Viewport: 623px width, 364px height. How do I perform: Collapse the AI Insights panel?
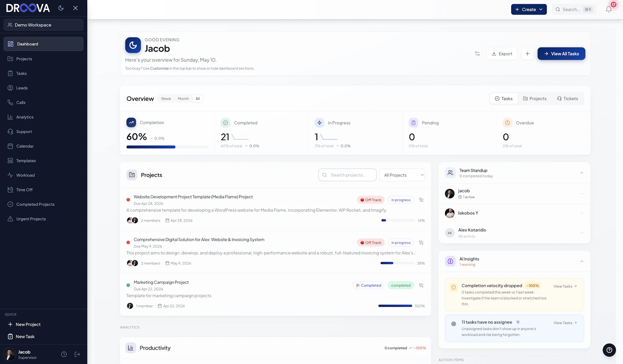[582, 261]
